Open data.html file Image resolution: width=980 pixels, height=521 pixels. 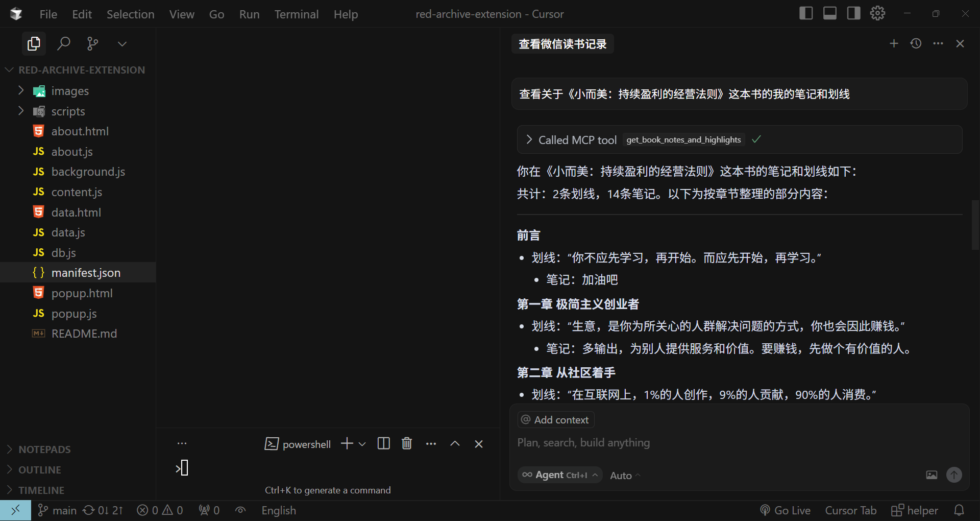point(78,212)
